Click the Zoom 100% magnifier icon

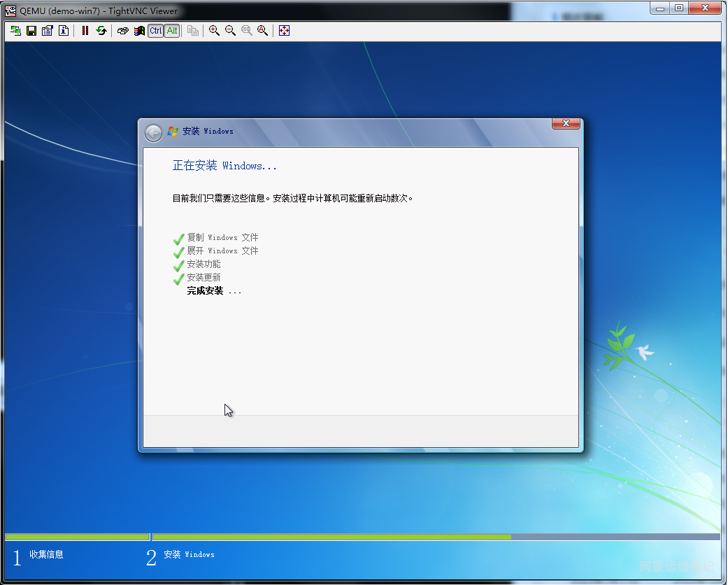(246, 31)
